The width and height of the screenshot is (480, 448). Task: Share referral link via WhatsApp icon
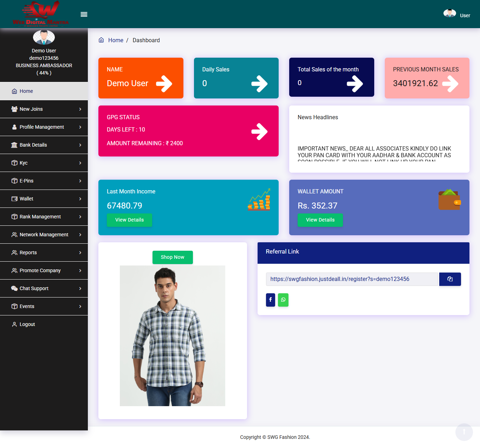pyautogui.click(x=283, y=300)
